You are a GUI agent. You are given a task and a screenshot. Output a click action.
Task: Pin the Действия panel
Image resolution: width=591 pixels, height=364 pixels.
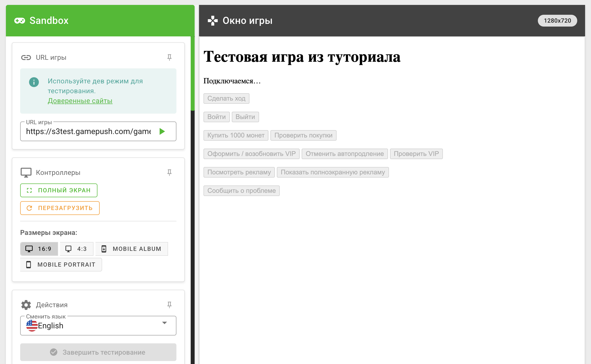pos(169,305)
